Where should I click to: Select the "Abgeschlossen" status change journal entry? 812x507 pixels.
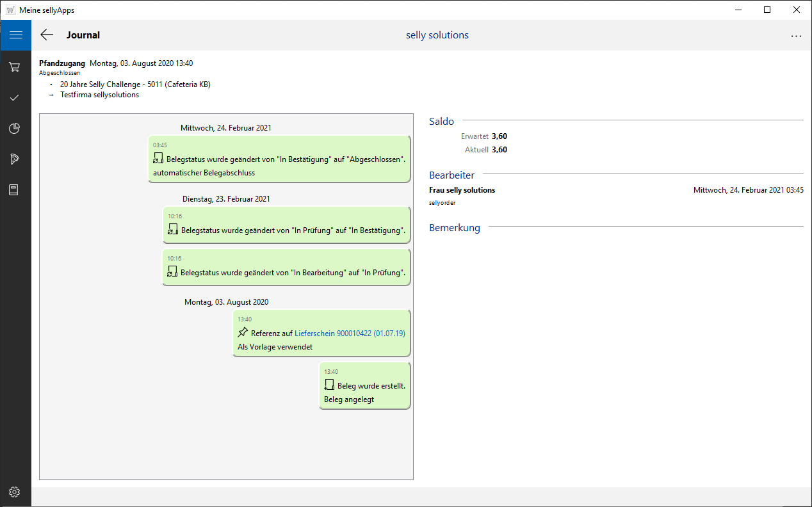click(279, 159)
